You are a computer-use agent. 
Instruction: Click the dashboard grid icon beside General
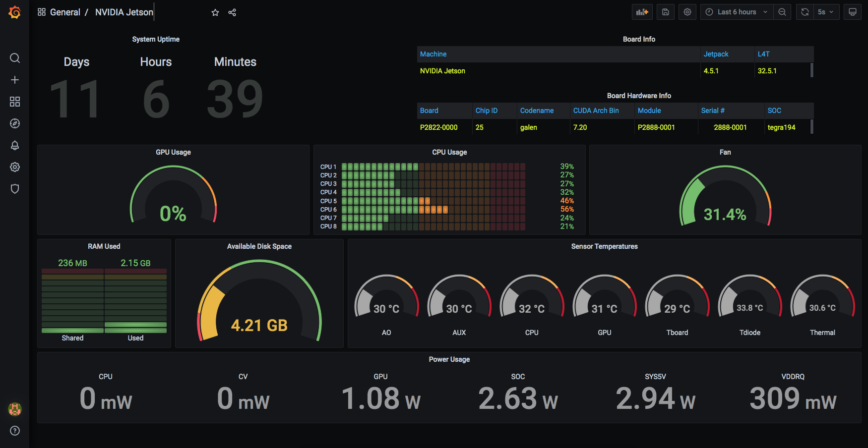(42, 12)
